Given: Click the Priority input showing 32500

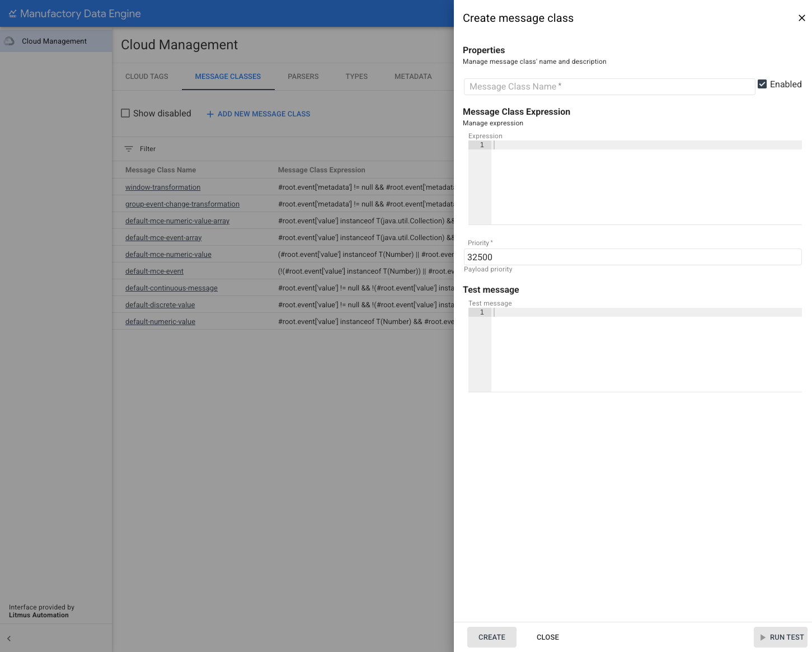Looking at the screenshot, I should pyautogui.click(x=632, y=257).
